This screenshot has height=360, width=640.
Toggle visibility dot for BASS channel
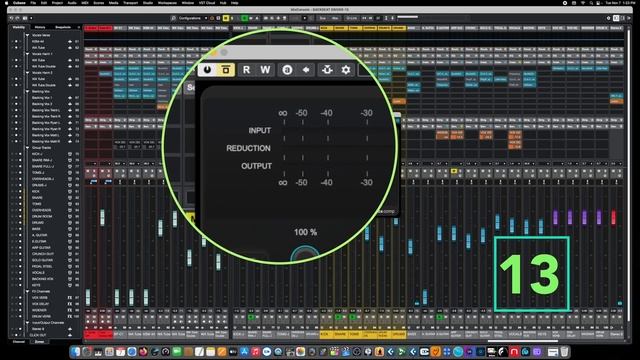coord(20,229)
